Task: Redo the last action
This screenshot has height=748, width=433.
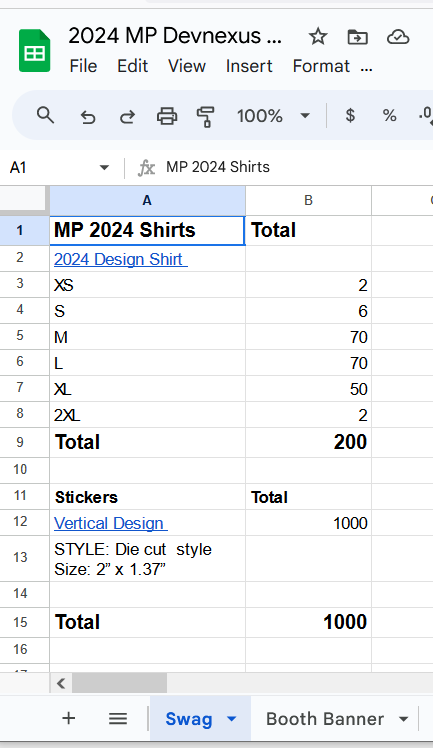Action: click(127, 116)
